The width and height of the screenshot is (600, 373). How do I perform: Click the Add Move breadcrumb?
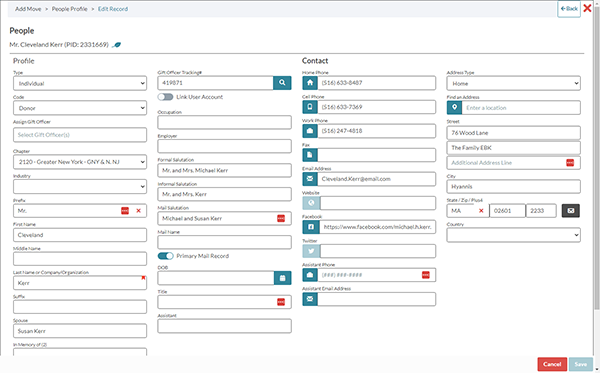[x=28, y=9]
